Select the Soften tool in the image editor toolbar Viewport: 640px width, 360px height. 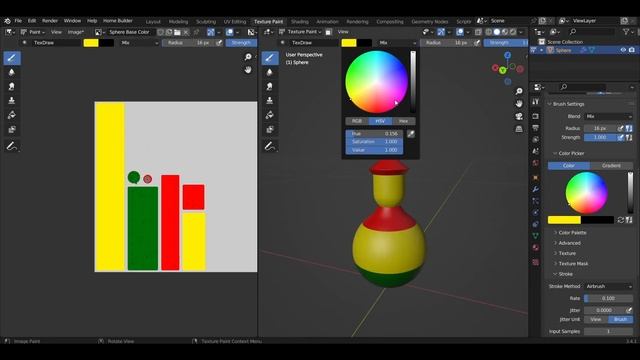pyautogui.click(x=12, y=72)
